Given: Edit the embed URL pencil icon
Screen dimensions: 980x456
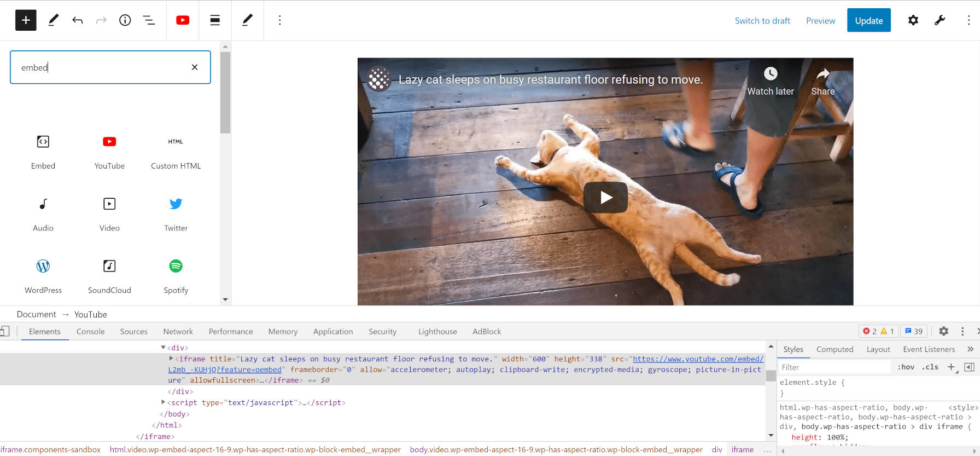Looking at the screenshot, I should pos(247,20).
